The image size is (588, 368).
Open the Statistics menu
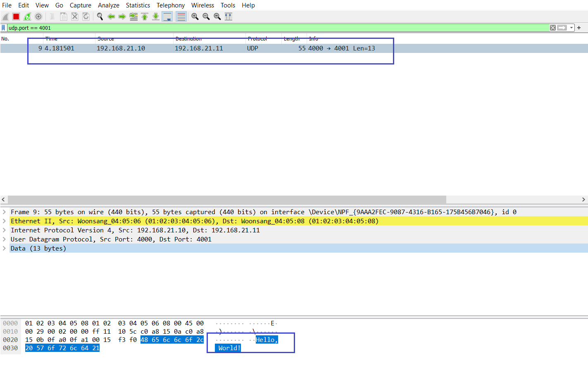138,5
